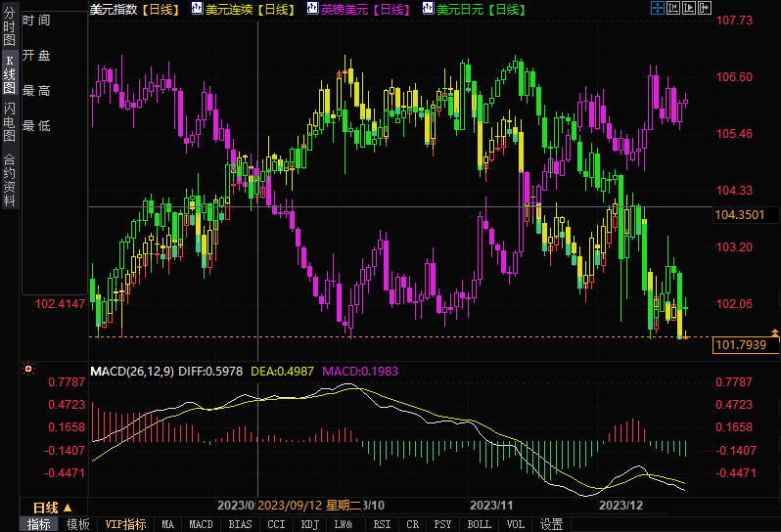Click the blue icon before 美元连续 legend

point(197,9)
